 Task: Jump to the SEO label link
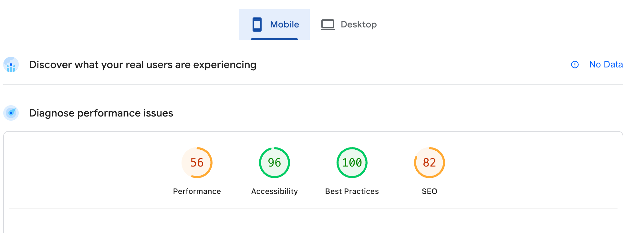(430, 191)
